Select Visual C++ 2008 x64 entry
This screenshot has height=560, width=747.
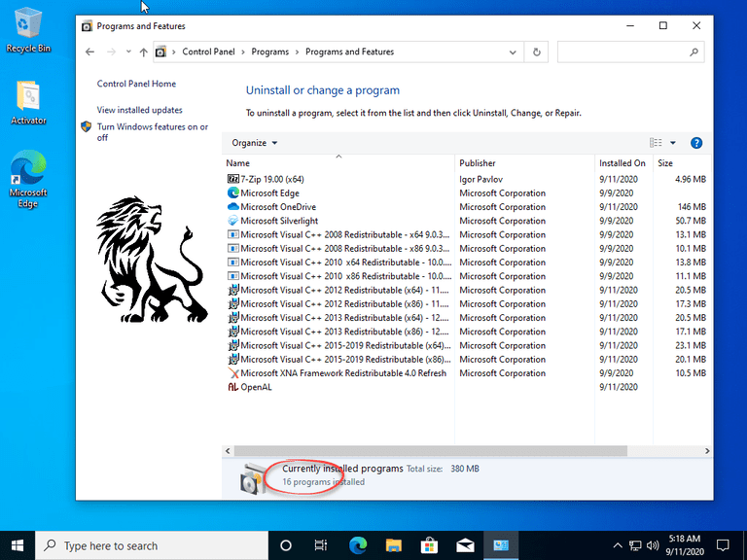click(x=345, y=234)
